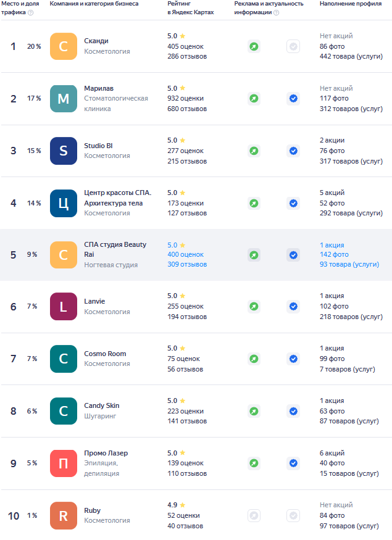Open the '309 отзывов' link

coord(187,265)
